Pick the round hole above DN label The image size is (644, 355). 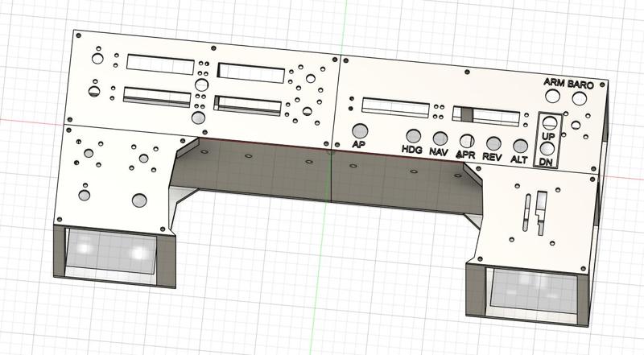pyautogui.click(x=547, y=149)
